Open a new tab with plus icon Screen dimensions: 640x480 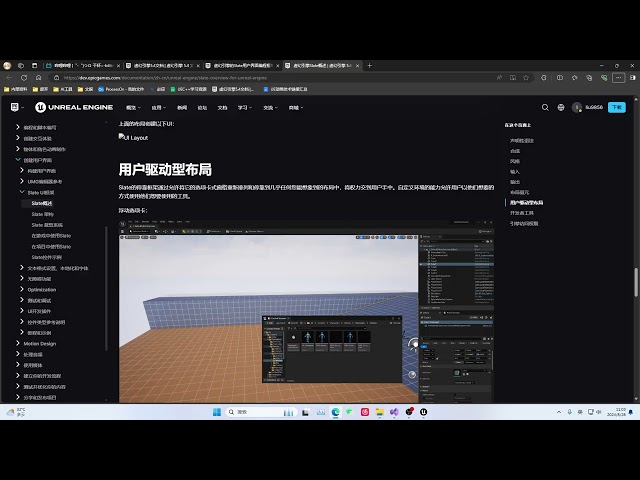pos(369,65)
